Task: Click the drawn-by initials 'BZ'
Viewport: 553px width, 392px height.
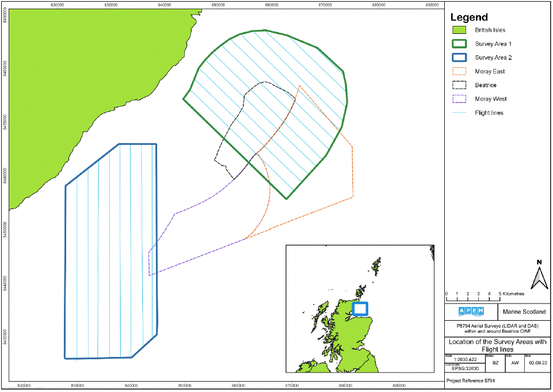Action: coord(495,363)
